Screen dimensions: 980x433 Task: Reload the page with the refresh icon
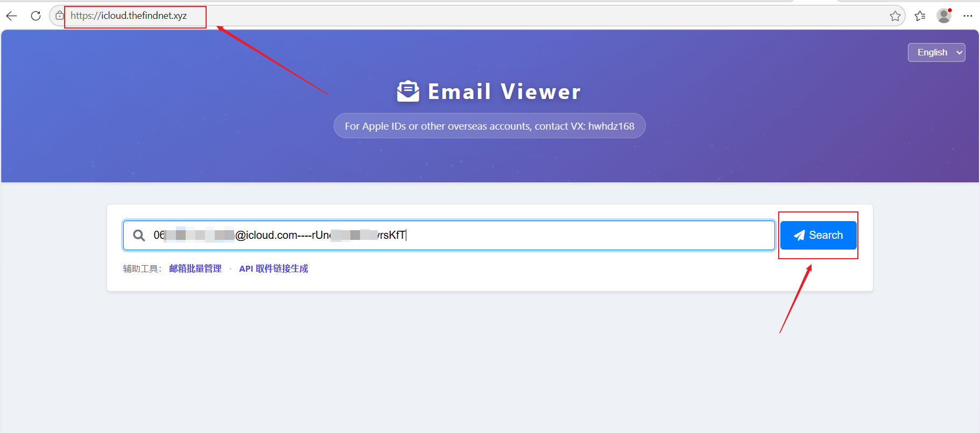click(36, 16)
